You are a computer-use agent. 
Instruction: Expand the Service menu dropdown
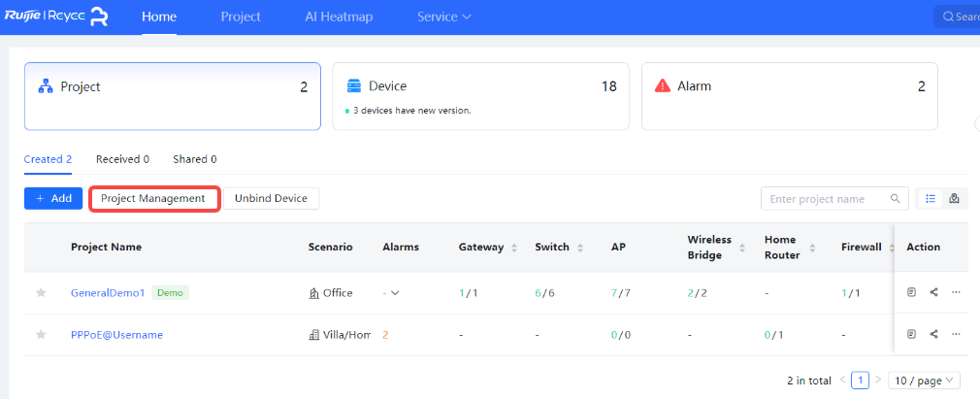(443, 17)
